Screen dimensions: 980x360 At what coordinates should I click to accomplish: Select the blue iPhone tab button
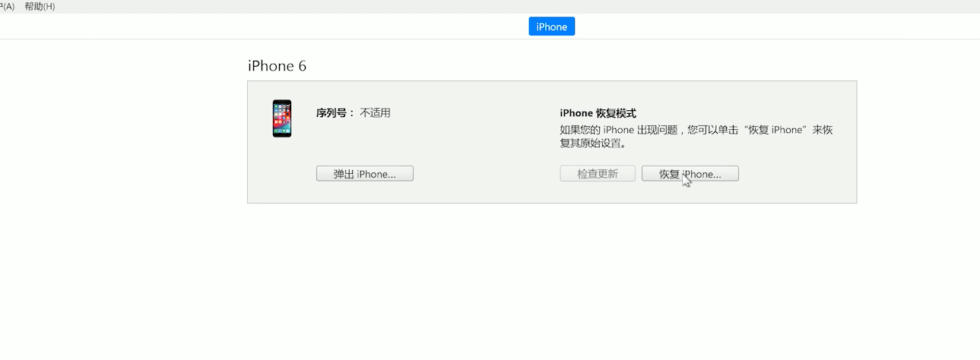(552, 27)
